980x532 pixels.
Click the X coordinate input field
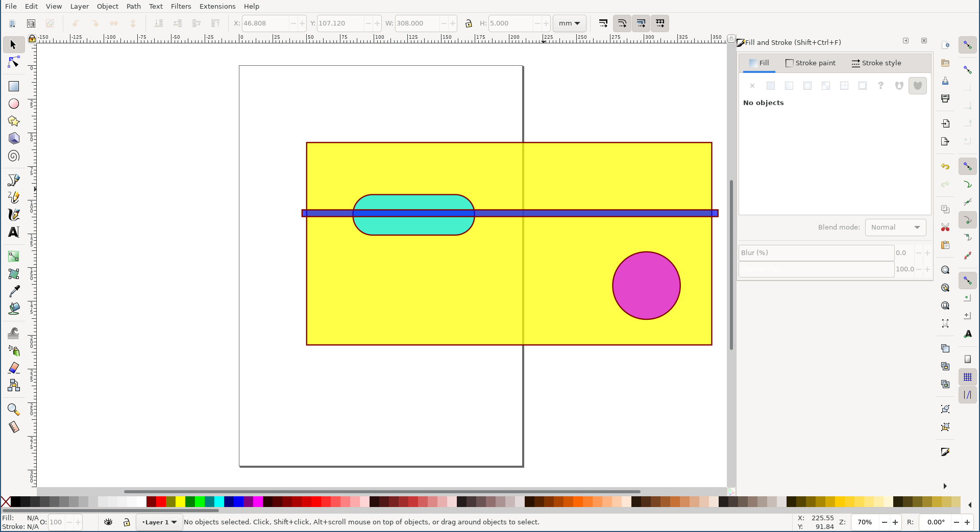[x=265, y=23]
